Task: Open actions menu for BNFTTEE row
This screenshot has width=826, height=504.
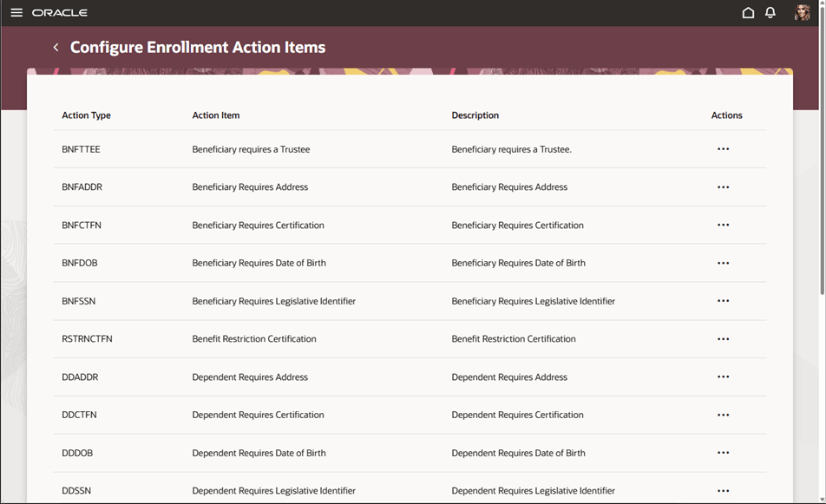Action: tap(724, 149)
